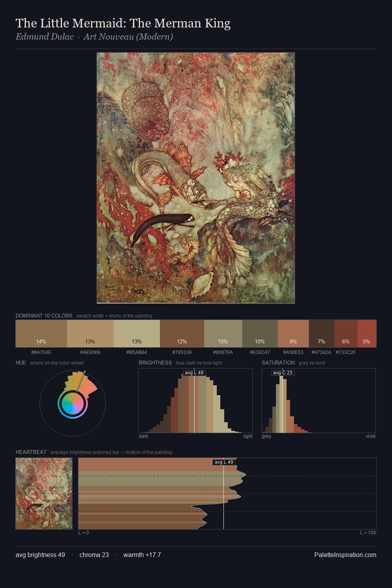Click the avg L 49 heartbeat marker label
Screen dimensions: 392x588
point(224,462)
